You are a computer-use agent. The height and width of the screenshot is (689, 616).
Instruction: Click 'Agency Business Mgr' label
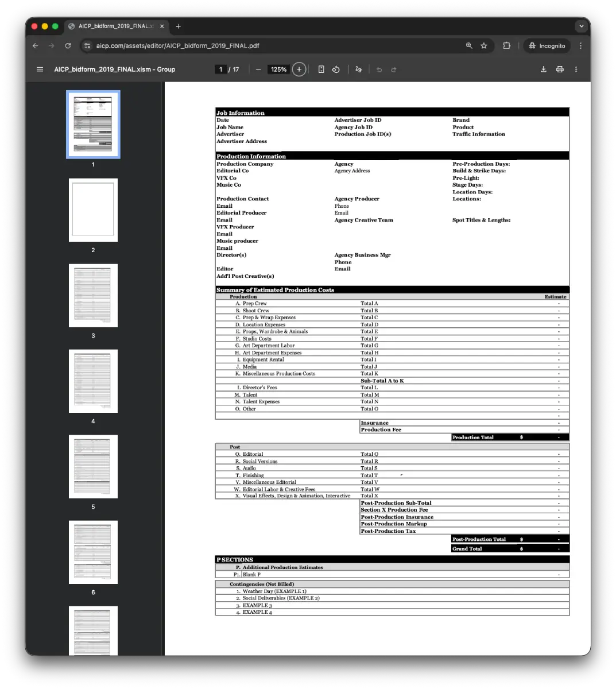pos(362,255)
